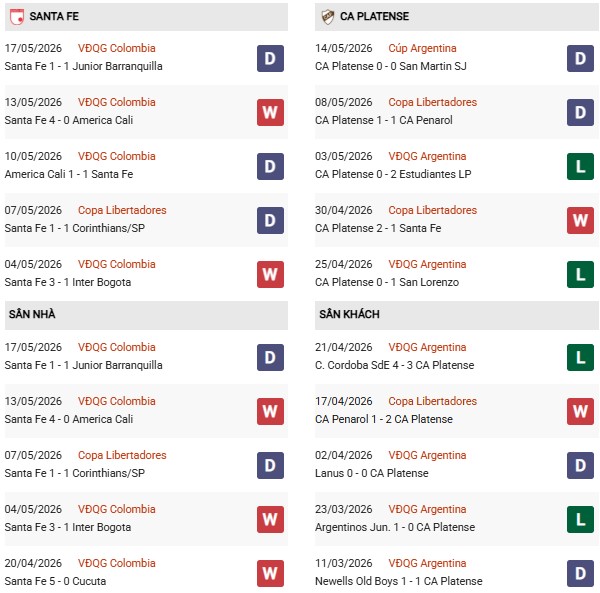Open VĐQG Argentina link on 21/04/2026

tap(427, 347)
